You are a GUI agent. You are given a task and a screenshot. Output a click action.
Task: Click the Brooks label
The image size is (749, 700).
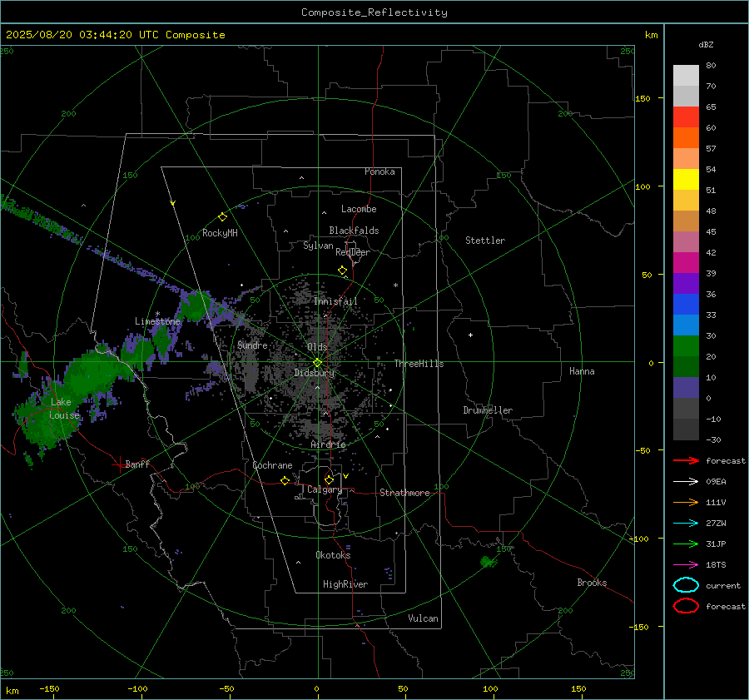(x=592, y=583)
